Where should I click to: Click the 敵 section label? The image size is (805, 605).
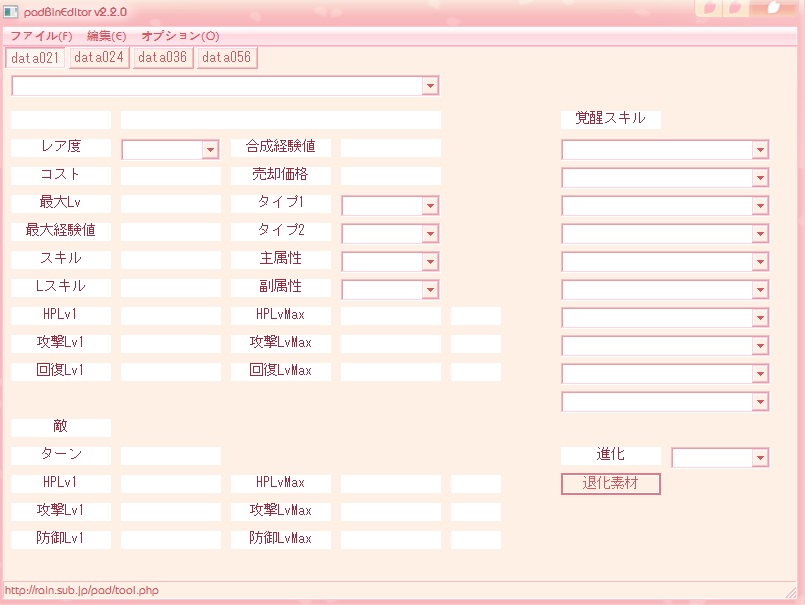coord(61,427)
